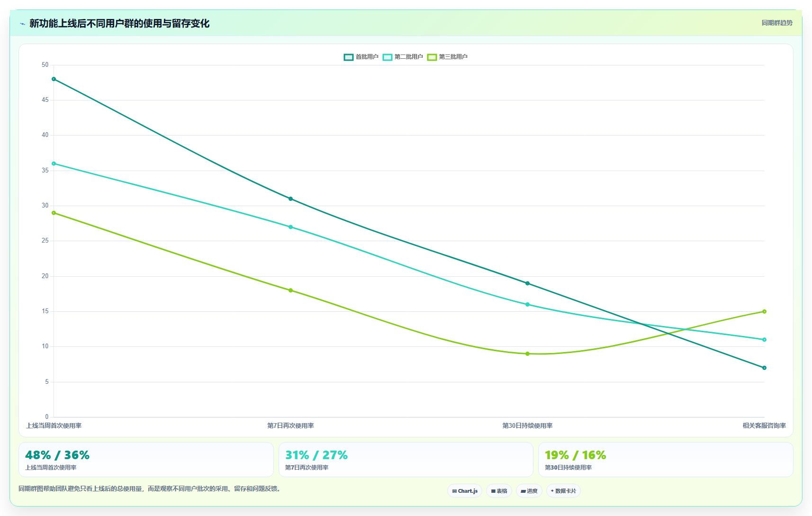Click 第二批用户 point at 第30日持续使用率

pyautogui.click(x=527, y=305)
